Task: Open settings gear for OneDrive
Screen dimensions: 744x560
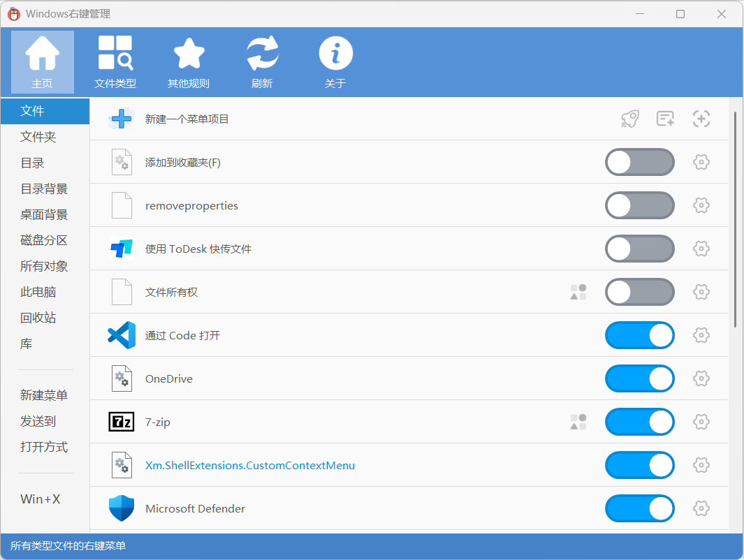Action: tap(701, 378)
